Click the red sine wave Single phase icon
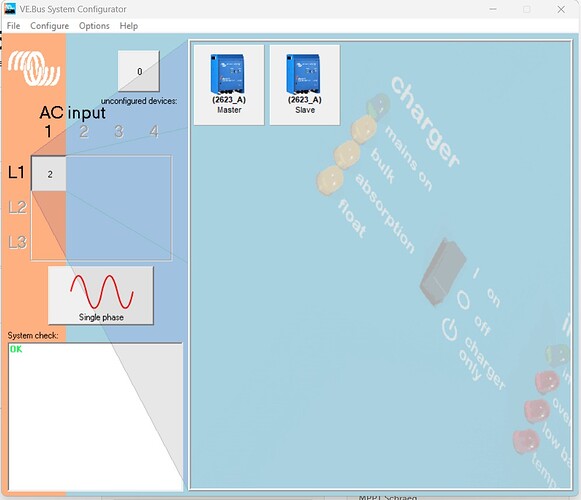The image size is (581, 500). pyautogui.click(x=102, y=292)
